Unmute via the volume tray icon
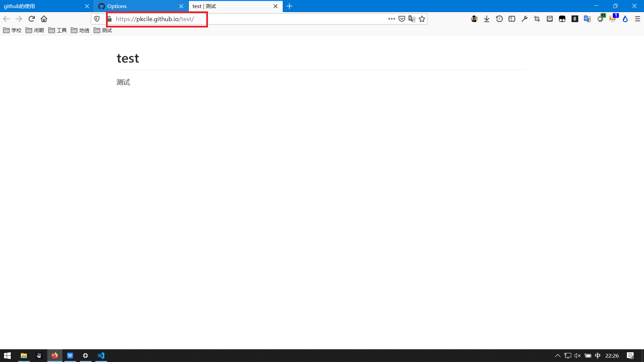This screenshot has width=644, height=362. point(578,356)
